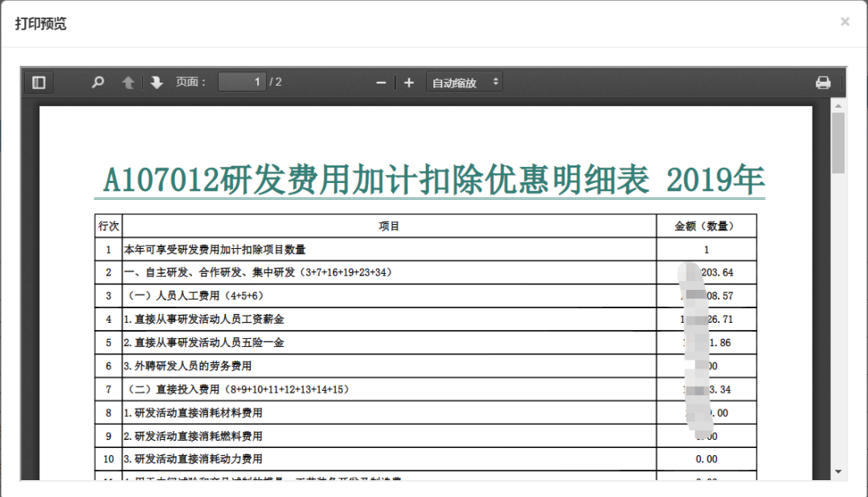Viewport: 868px width, 497px height.
Task: Click the scrollbar down arrow
Action: point(838,471)
